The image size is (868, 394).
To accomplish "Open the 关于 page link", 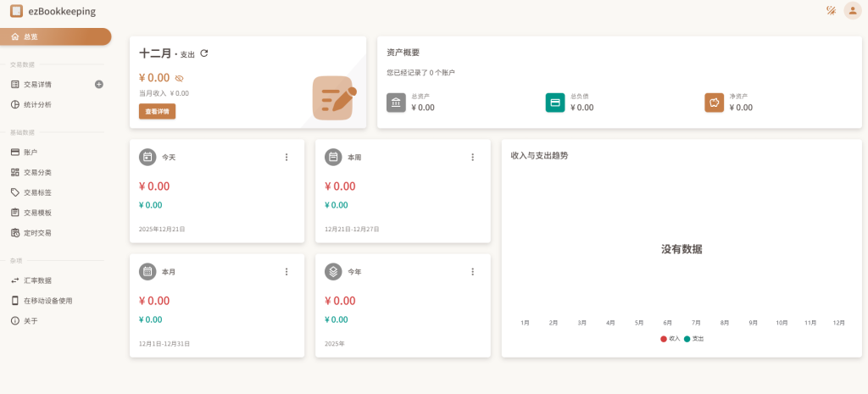I will pyautogui.click(x=31, y=321).
